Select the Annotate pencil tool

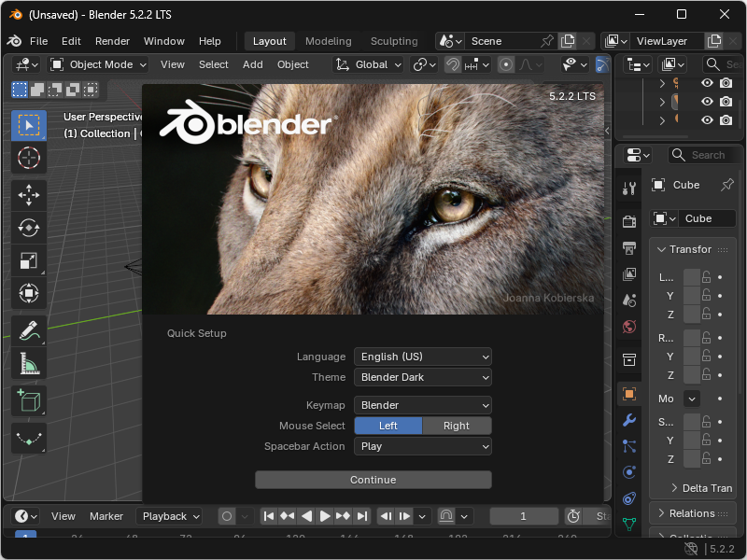[x=29, y=330]
